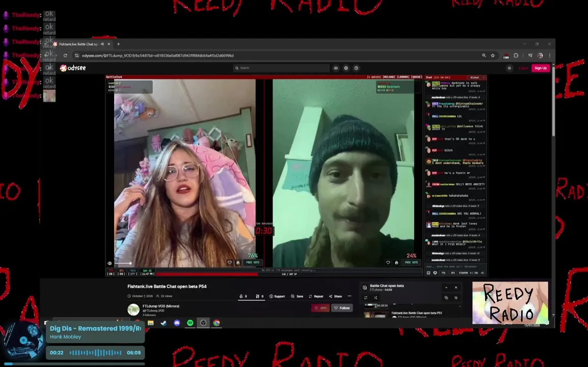
Task: Click the Support button under the video
Action: (x=277, y=296)
